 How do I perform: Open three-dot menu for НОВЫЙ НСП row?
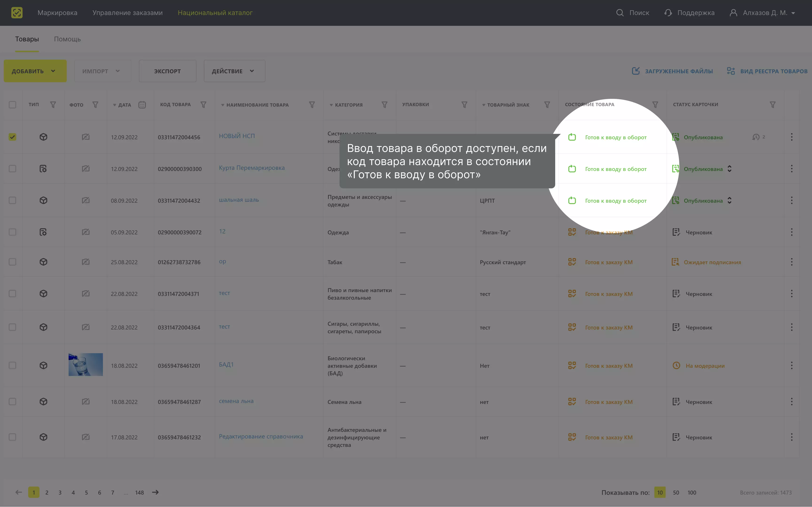pos(792,137)
